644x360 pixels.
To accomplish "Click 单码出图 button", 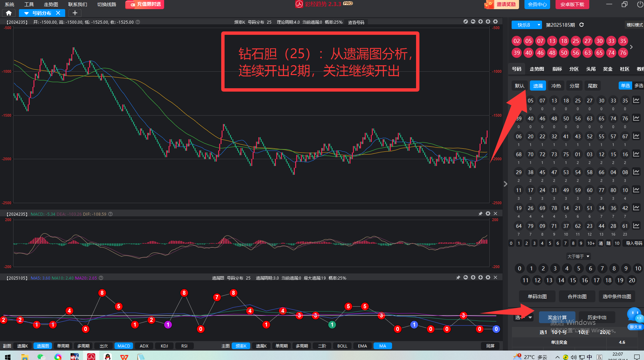I will tap(537, 296).
